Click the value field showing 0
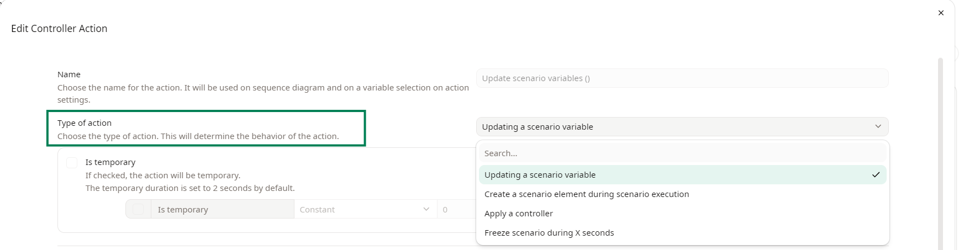 pyautogui.click(x=456, y=210)
